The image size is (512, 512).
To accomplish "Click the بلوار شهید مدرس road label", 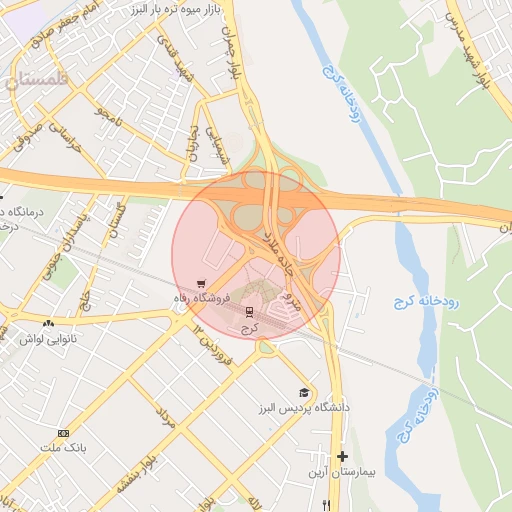I will pos(469,51).
